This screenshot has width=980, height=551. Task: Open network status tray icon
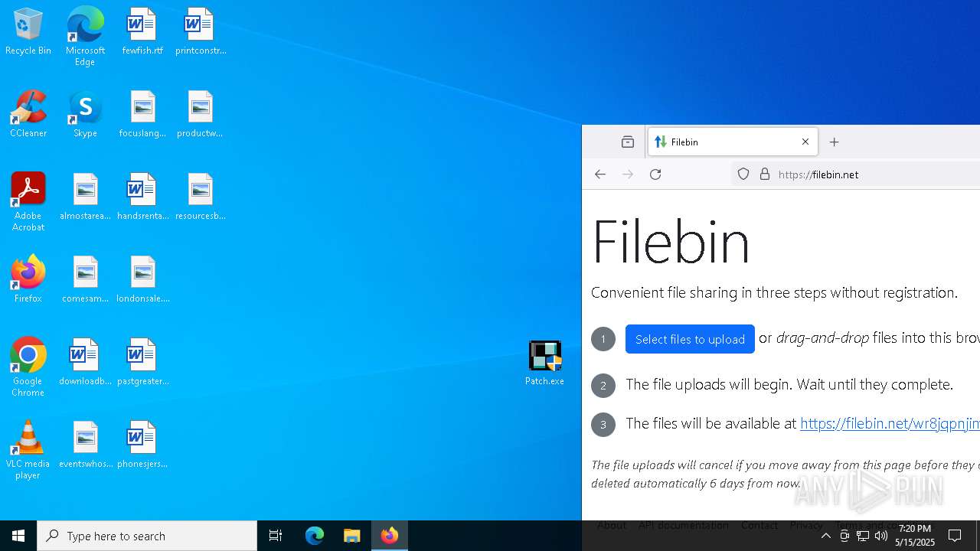pos(863,536)
